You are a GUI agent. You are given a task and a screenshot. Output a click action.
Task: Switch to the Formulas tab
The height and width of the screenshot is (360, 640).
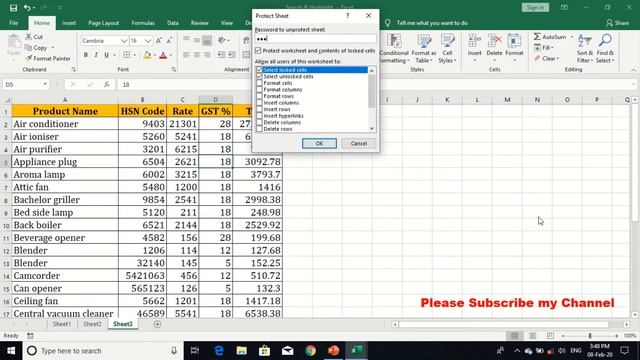pyautogui.click(x=143, y=23)
